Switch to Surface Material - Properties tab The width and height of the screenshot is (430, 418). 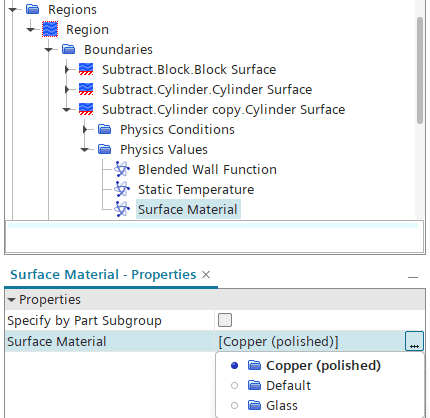[103, 275]
